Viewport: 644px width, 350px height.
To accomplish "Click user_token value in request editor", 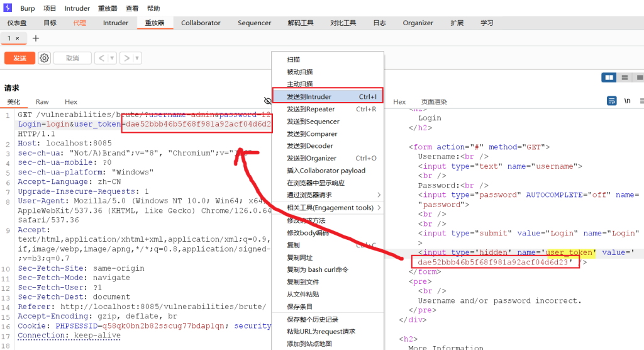I will (x=198, y=124).
